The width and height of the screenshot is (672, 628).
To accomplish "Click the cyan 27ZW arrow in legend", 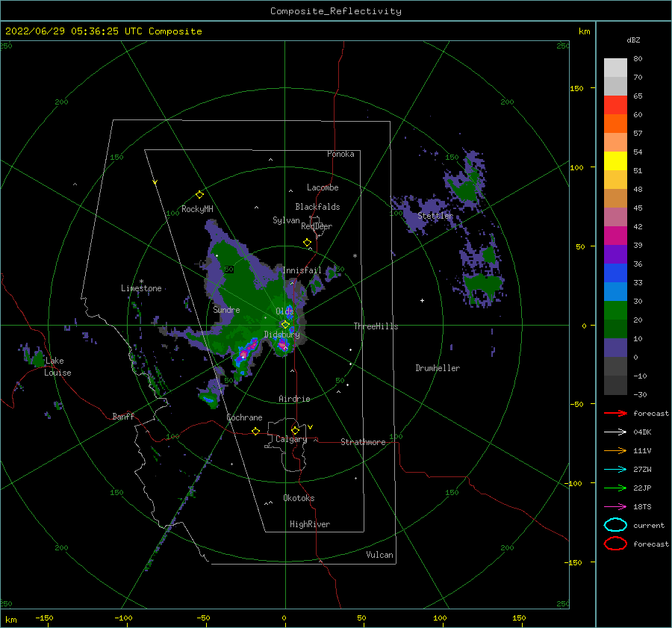I will tap(615, 470).
